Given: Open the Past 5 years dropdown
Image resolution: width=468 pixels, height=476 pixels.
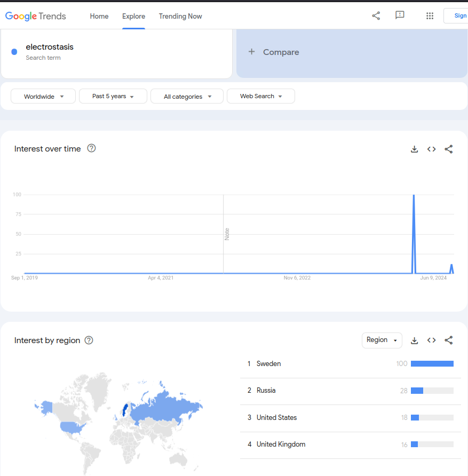Looking at the screenshot, I should coord(113,96).
